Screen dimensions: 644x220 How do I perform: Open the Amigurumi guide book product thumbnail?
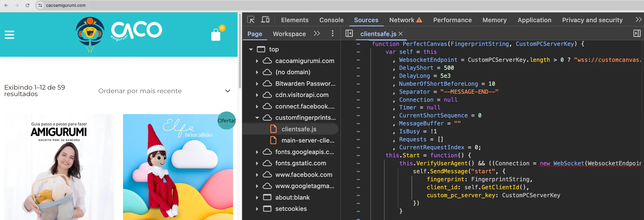[x=59, y=167]
